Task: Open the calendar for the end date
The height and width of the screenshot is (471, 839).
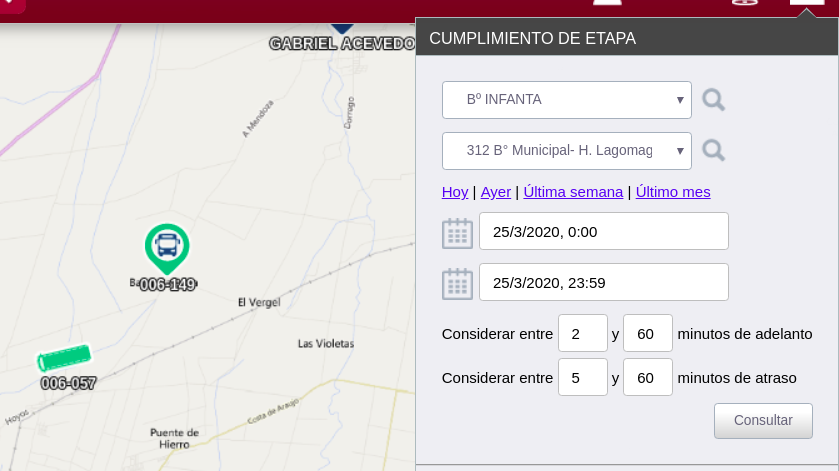Action: 457,283
